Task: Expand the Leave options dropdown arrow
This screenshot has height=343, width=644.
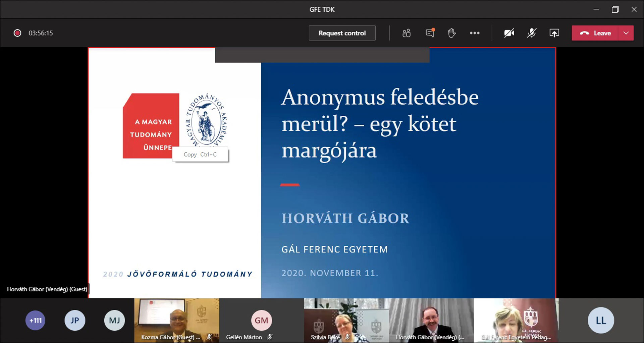Action: coord(626,33)
